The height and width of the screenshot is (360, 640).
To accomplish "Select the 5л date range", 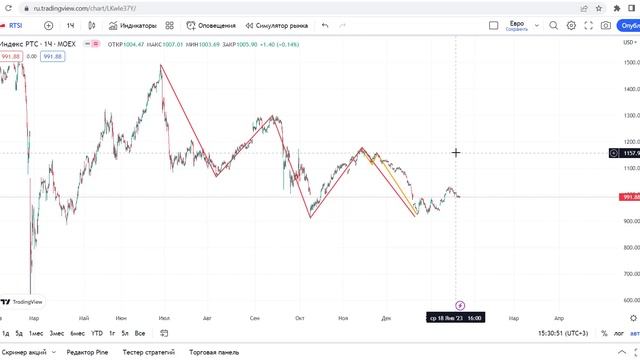I will (125, 333).
